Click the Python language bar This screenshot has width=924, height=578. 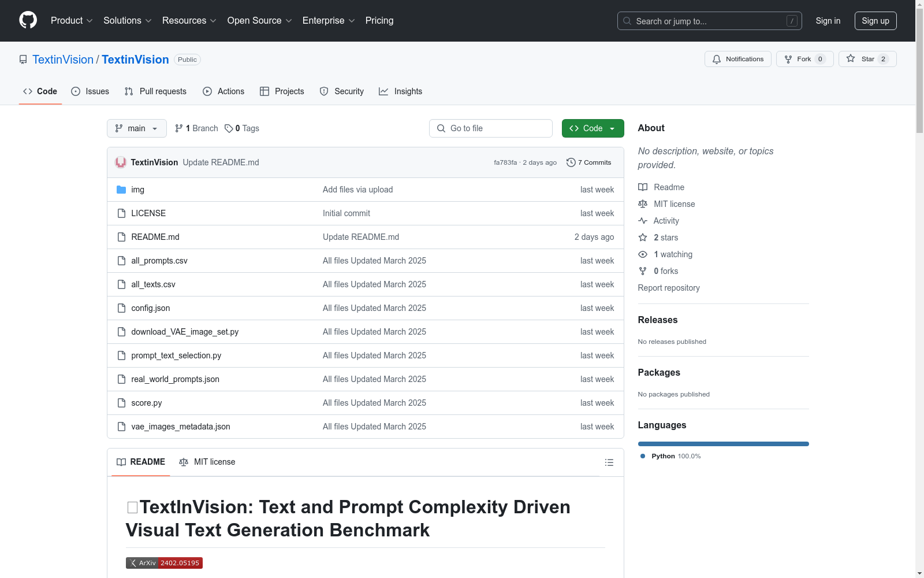pyautogui.click(x=724, y=444)
